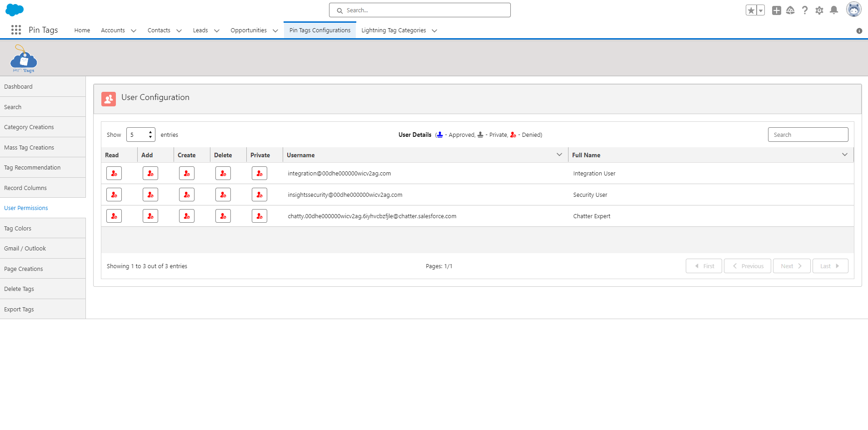This screenshot has width=868, height=430.
Task: Click the Salesforce cloud logo
Action: pyautogui.click(x=15, y=10)
